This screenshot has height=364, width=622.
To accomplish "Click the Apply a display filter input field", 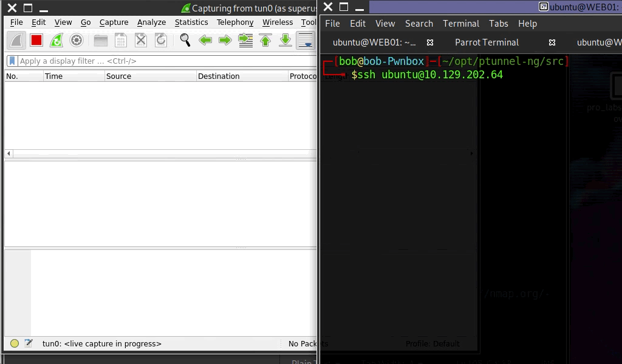I will tap(166, 61).
